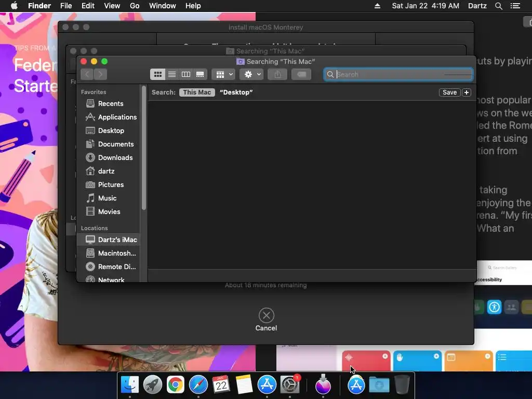Add search criteria with plus button
This screenshot has width=532, height=399.
pyautogui.click(x=467, y=92)
